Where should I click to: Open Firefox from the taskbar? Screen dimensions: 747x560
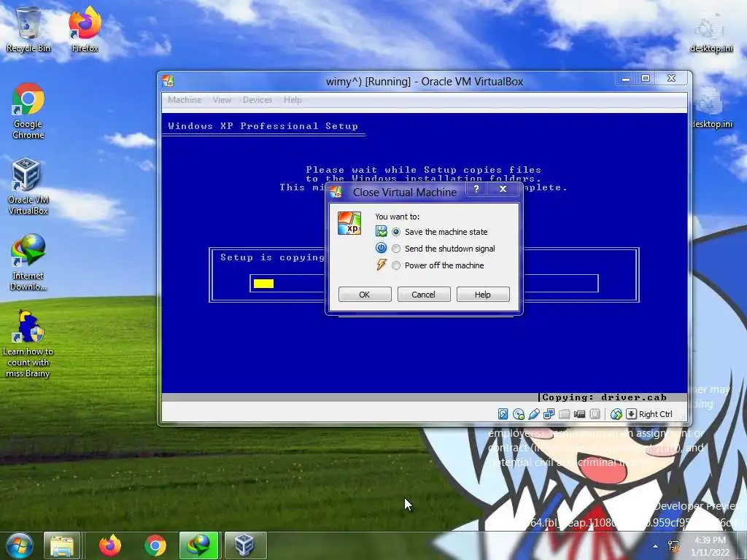(110, 545)
